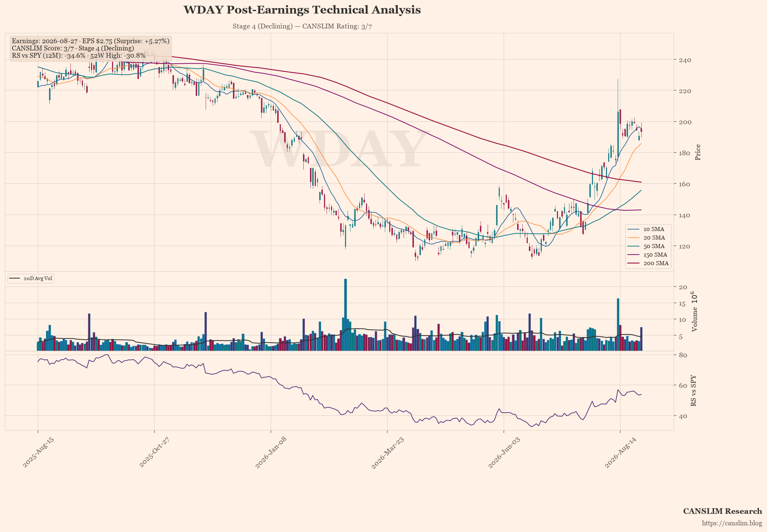Click the orange 20 SMA legend line swatch
The height and width of the screenshot is (532, 767).
click(x=634, y=238)
